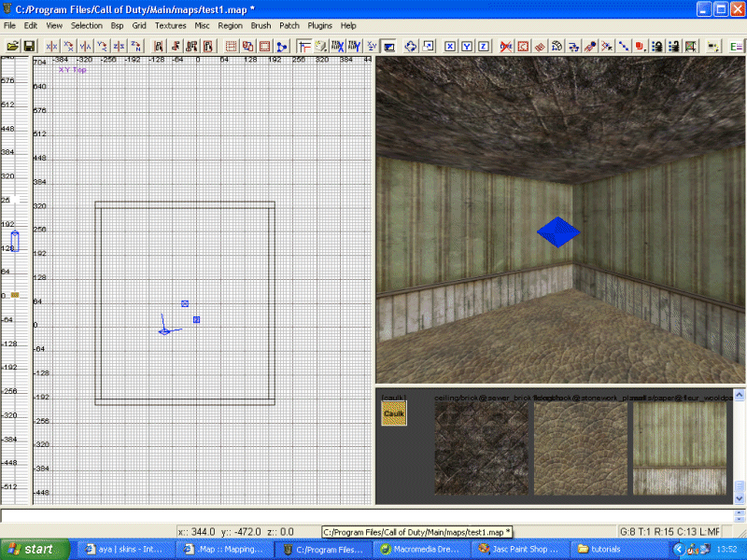Open the Plugins menu
This screenshot has width=747, height=560.
tap(319, 26)
